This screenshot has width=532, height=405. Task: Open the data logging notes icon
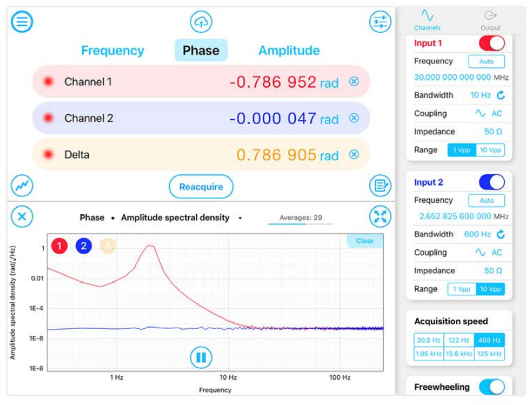[x=380, y=185]
